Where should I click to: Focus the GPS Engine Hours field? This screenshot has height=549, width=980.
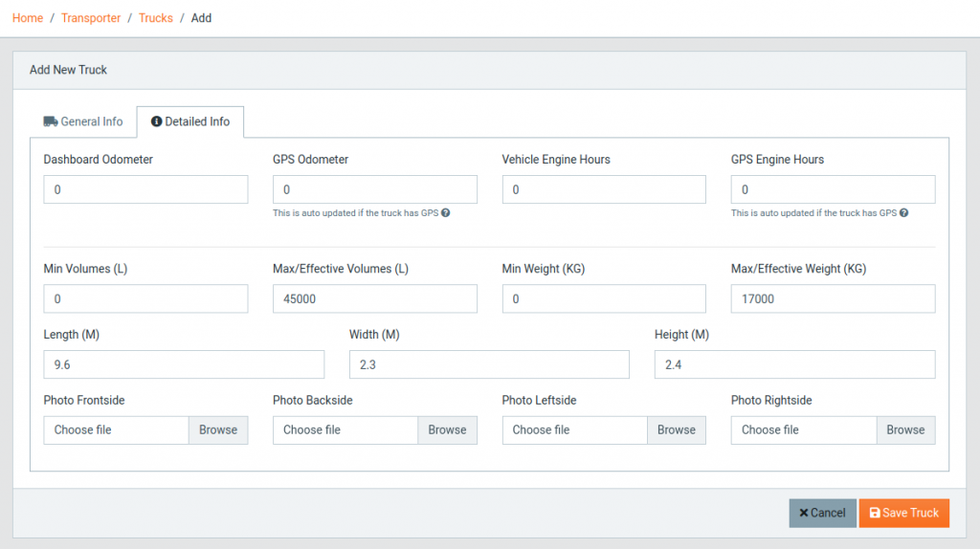click(834, 189)
